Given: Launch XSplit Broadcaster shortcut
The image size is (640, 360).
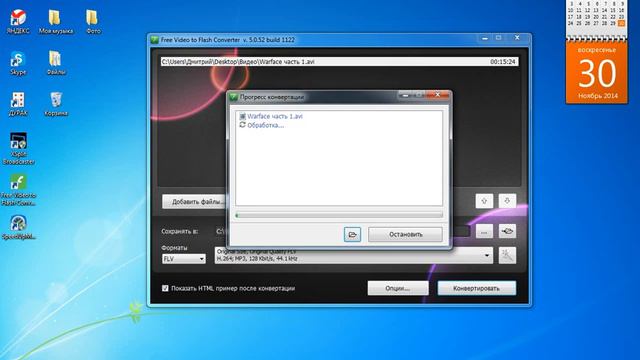Looking at the screenshot, I should point(18,149).
